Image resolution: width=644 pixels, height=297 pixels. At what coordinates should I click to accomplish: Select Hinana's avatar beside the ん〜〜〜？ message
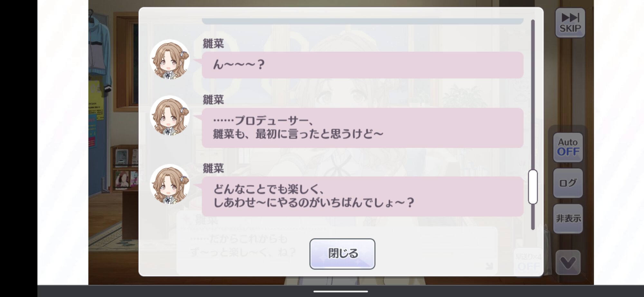pyautogui.click(x=170, y=59)
